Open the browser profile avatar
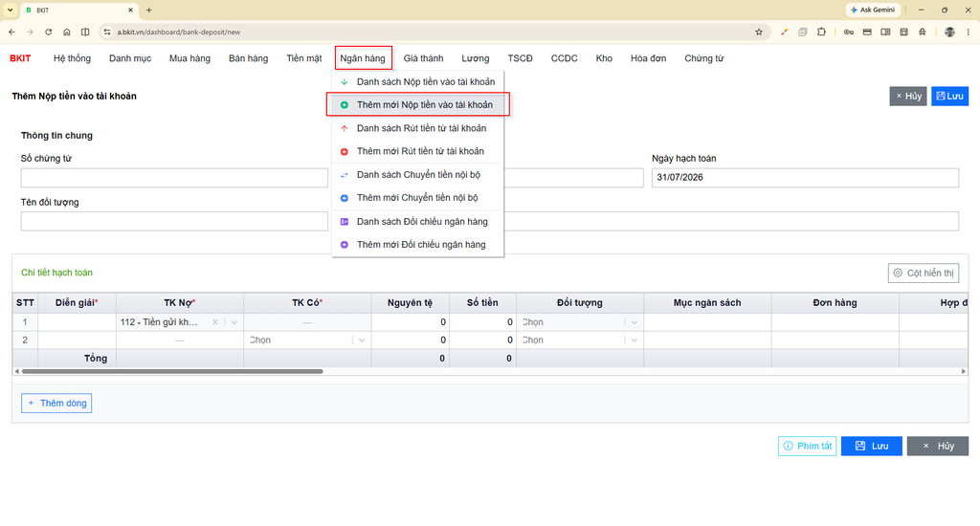 tap(949, 32)
